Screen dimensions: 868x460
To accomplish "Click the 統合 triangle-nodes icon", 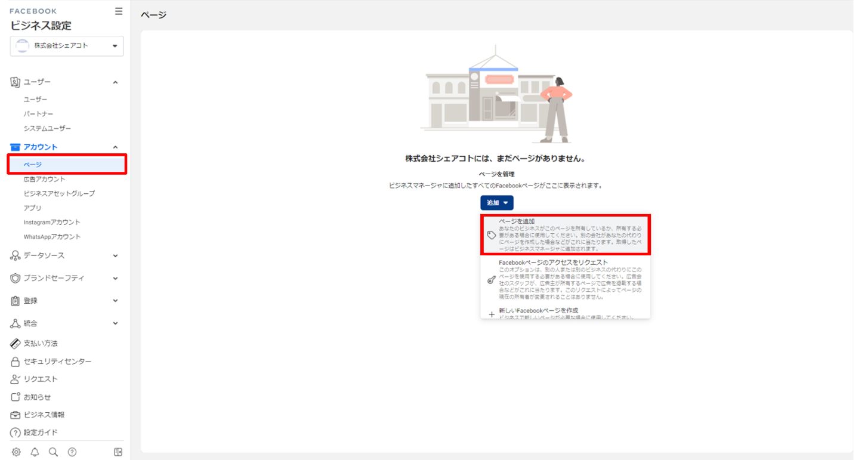I will coord(16,323).
